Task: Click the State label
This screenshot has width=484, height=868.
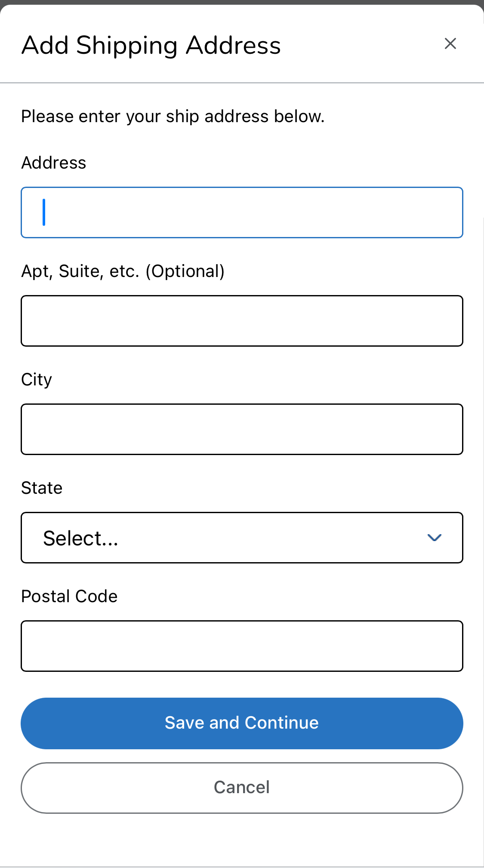Action: click(x=41, y=488)
